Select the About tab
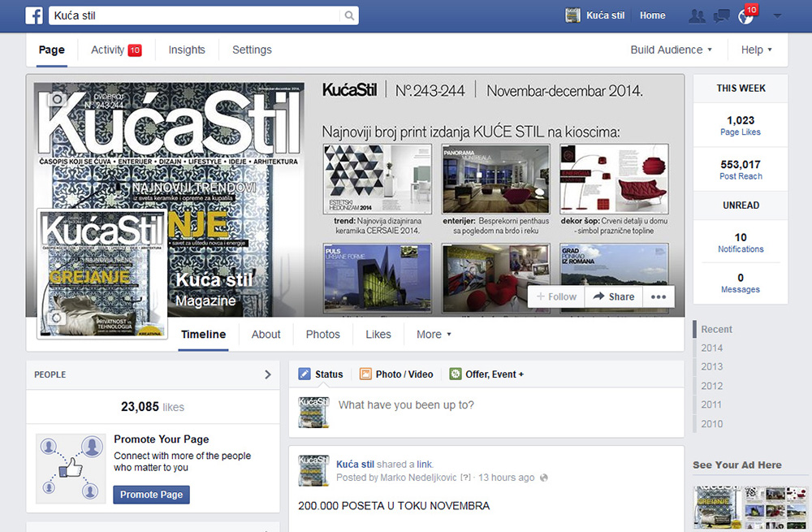 click(266, 335)
